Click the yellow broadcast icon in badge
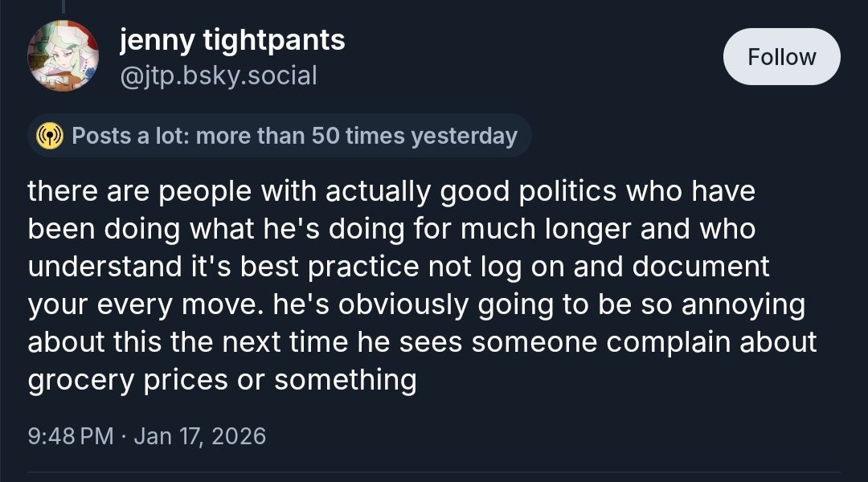Screen dimensions: 868x482 click(51, 136)
